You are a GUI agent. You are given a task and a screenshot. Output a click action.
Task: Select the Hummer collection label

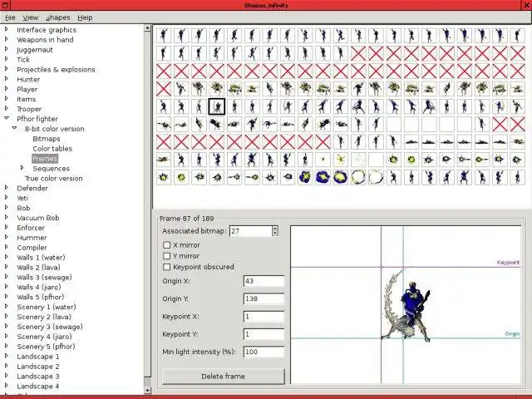coord(32,238)
